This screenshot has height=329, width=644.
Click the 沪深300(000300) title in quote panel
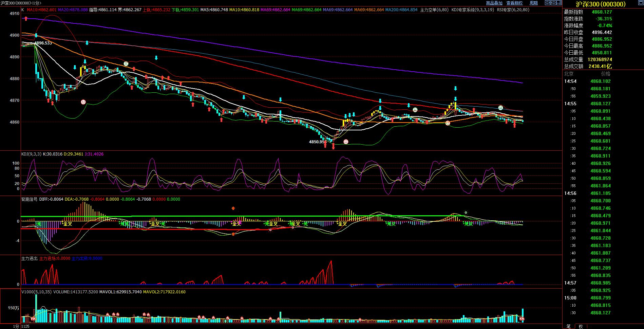[x=601, y=4]
